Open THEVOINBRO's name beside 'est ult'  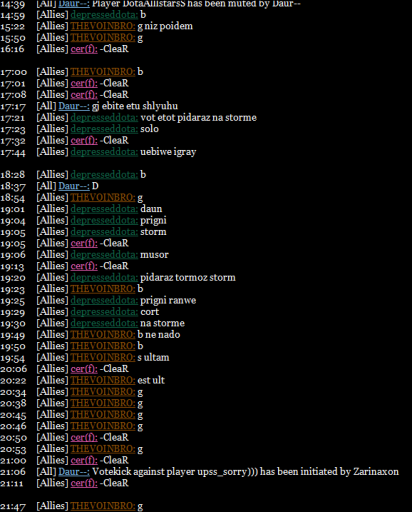click(x=103, y=380)
